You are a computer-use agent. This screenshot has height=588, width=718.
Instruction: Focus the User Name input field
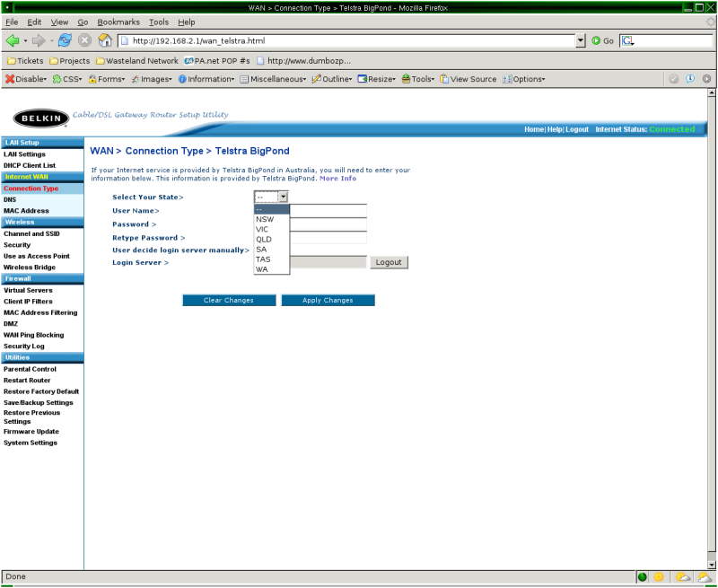pos(328,211)
